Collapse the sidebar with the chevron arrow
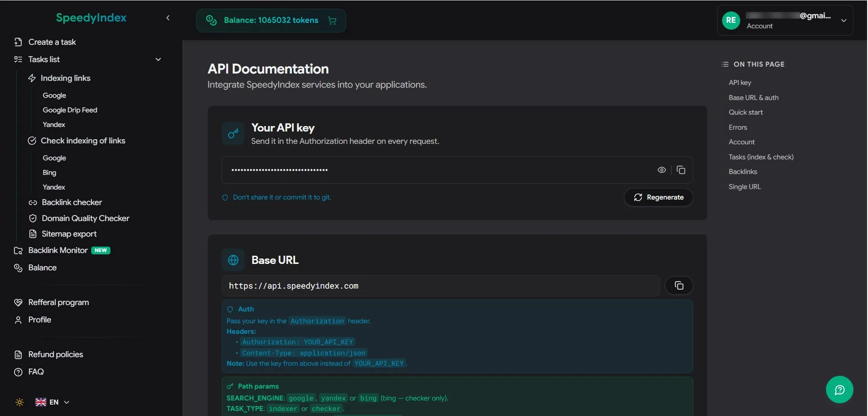Viewport: 868px width, 416px height. point(168,18)
